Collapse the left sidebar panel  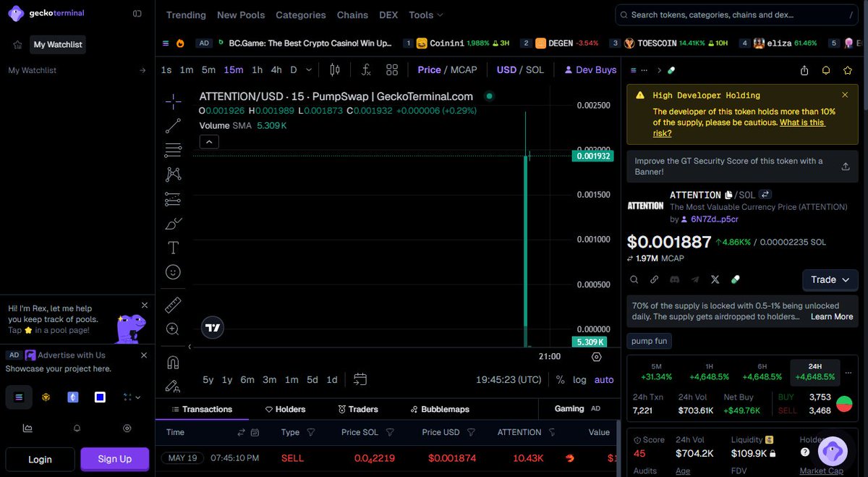pyautogui.click(x=137, y=14)
